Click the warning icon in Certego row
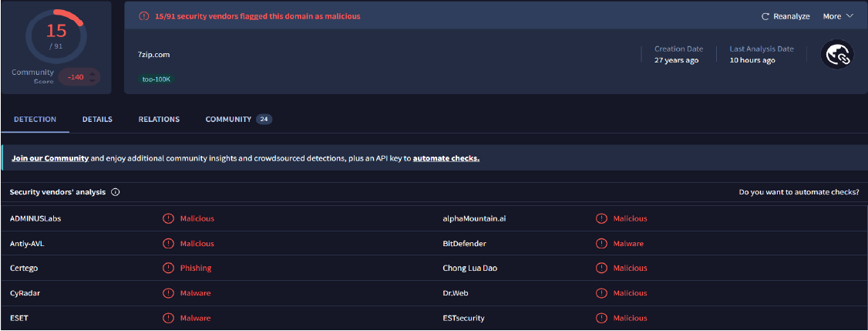Image resolution: width=868 pixels, height=331 pixels. click(x=168, y=268)
